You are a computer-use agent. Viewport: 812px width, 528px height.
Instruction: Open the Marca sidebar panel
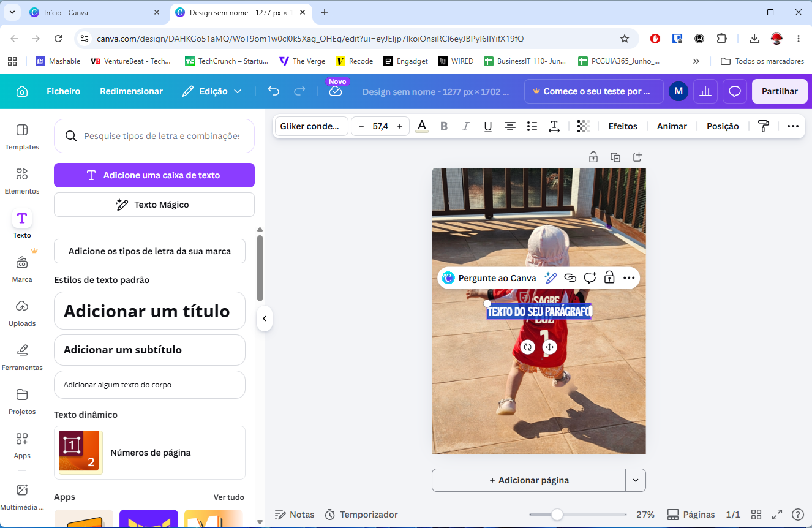[22, 269]
